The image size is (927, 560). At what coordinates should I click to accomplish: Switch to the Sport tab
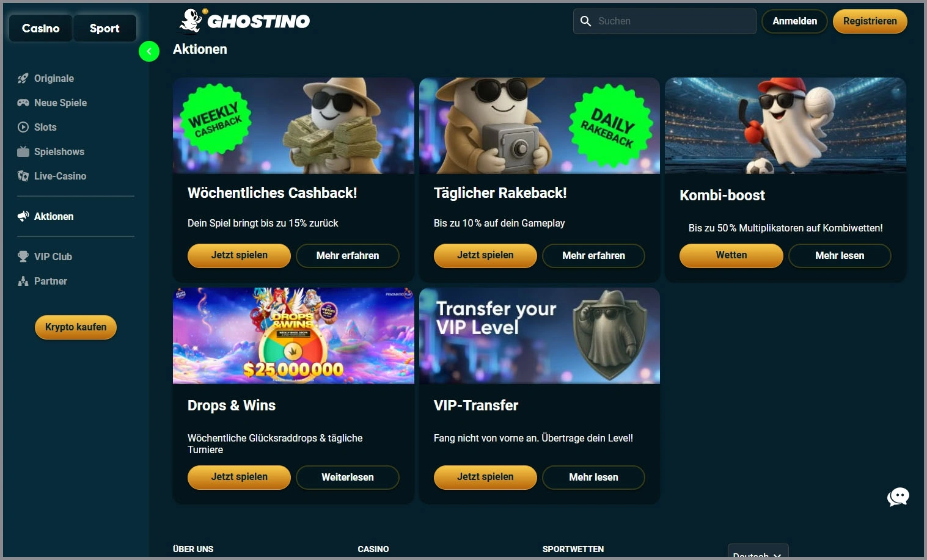[104, 28]
